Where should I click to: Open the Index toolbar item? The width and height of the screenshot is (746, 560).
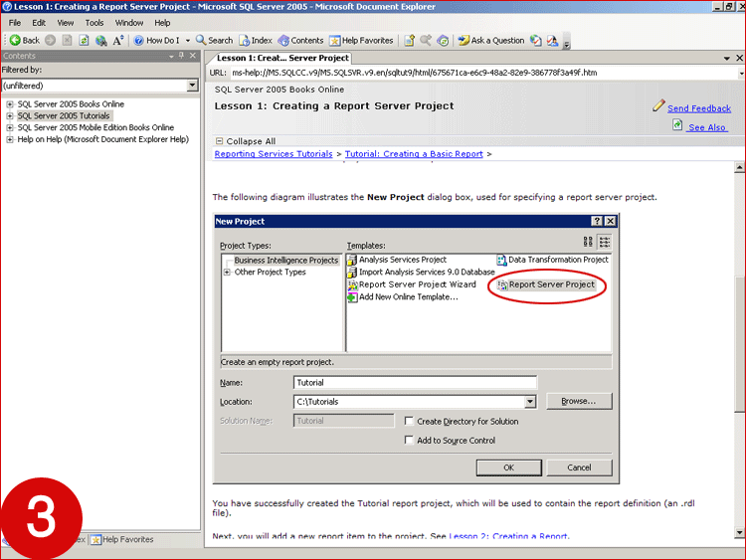click(x=256, y=41)
